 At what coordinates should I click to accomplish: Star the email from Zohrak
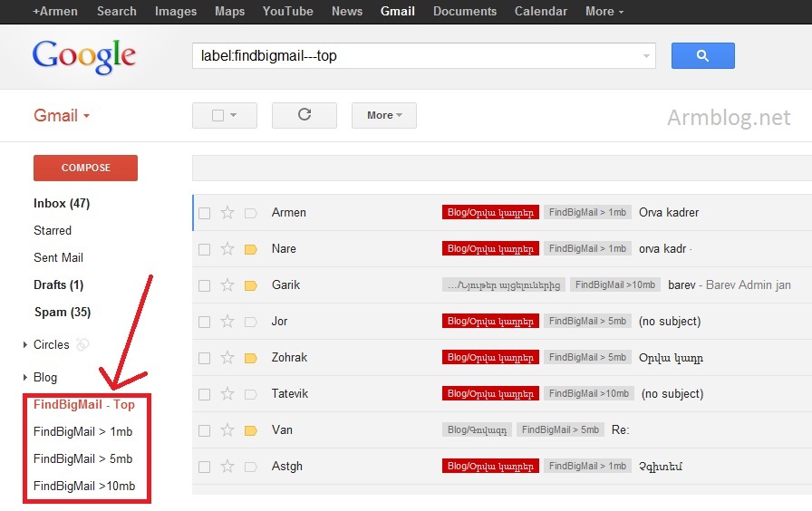click(227, 358)
